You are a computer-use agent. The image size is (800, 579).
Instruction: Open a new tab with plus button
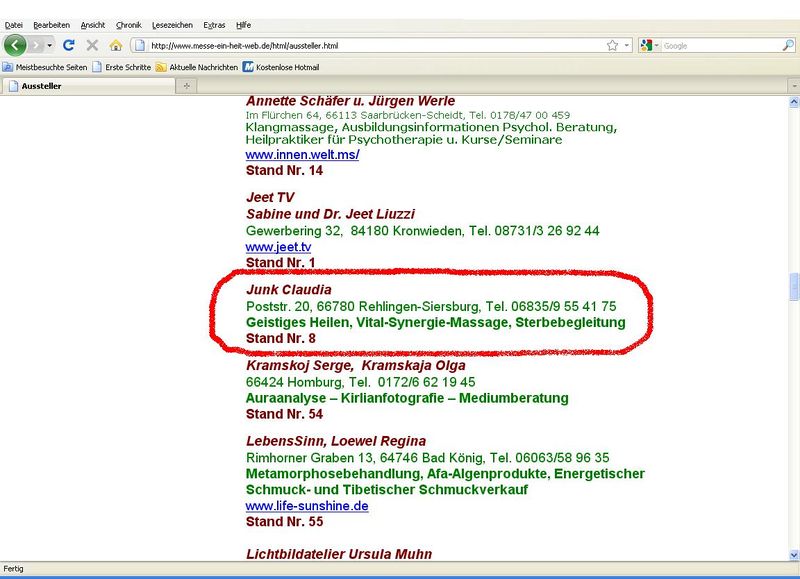point(187,86)
